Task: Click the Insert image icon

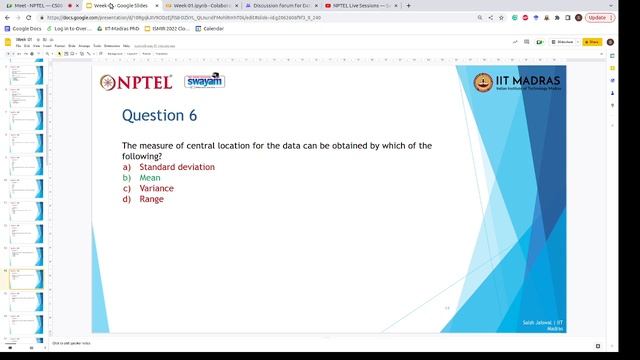Action: 72,53
